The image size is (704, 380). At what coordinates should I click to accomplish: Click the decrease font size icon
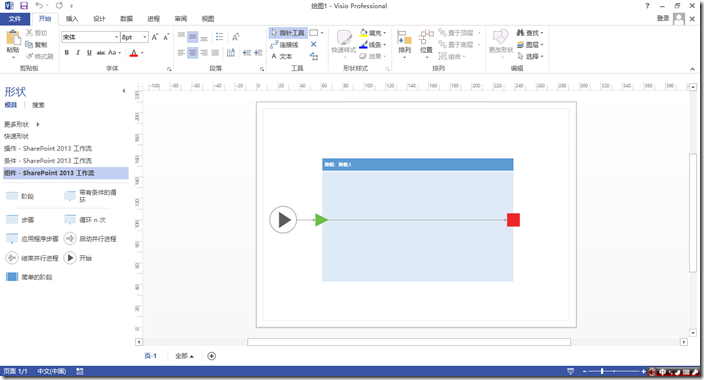pyautogui.click(x=166, y=37)
